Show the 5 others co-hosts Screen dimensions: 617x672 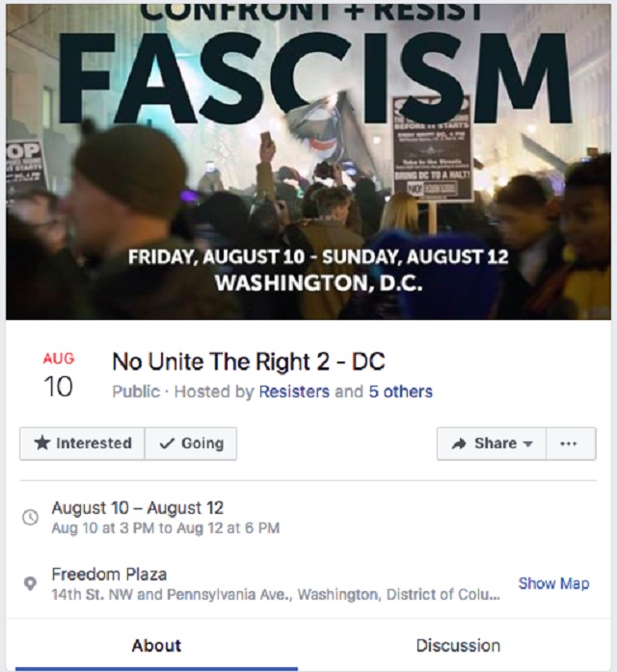(400, 391)
